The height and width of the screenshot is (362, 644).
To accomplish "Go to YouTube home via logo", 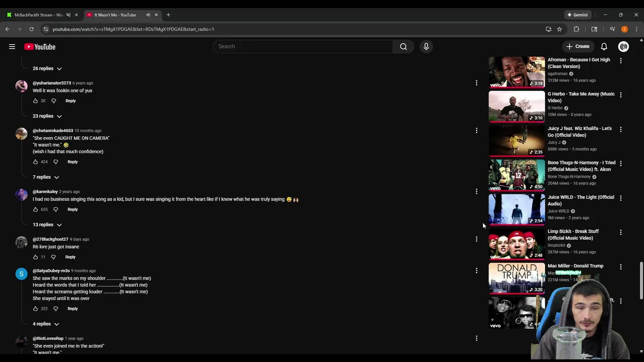I will pyautogui.click(x=40, y=47).
